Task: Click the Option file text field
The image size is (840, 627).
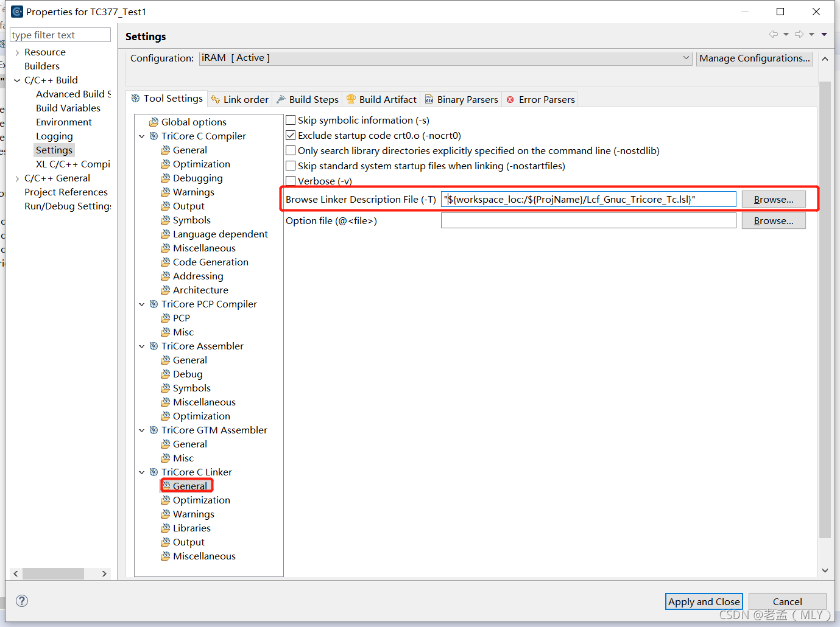Action: [x=588, y=220]
